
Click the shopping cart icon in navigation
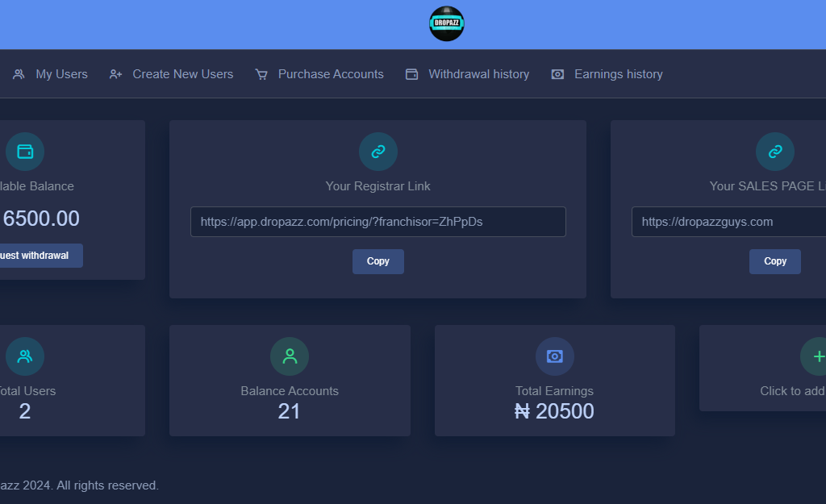pos(261,74)
